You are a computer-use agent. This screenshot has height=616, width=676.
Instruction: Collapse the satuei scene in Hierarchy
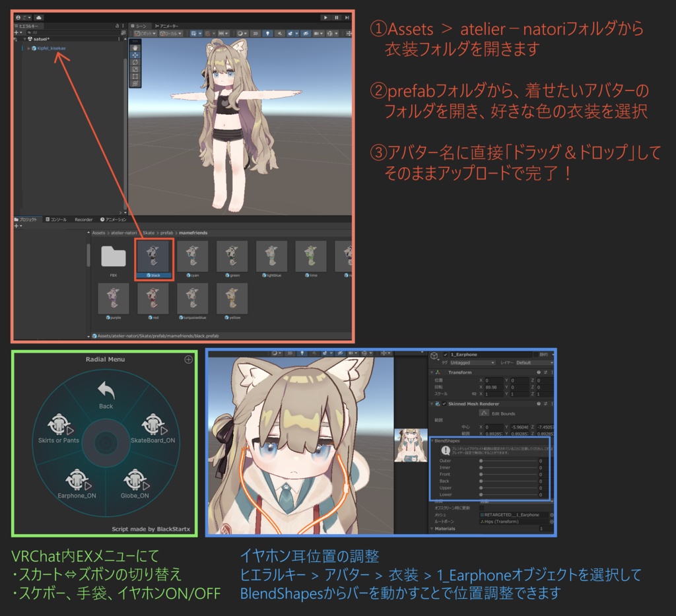click(24, 39)
